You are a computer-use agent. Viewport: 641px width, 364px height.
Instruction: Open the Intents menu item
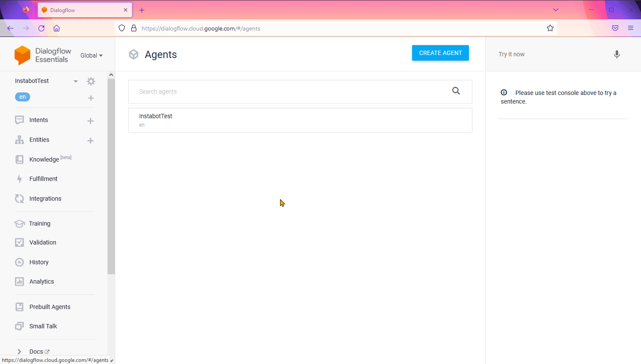39,120
